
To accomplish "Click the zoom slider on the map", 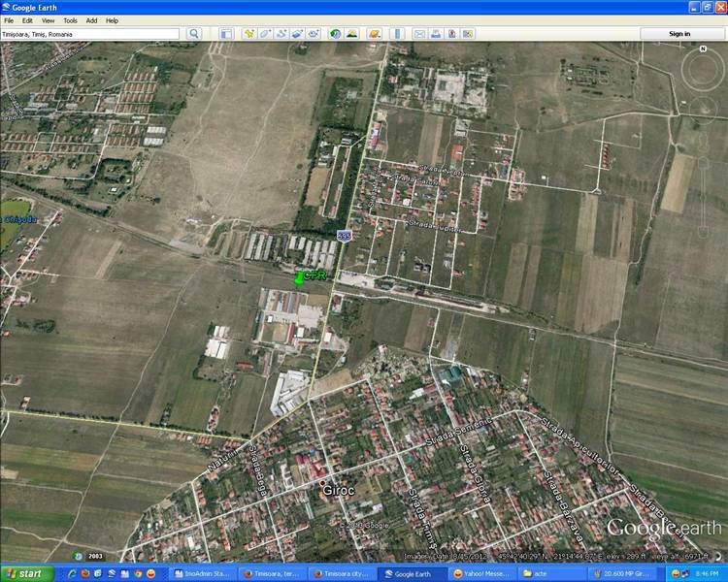I will coord(702,194).
